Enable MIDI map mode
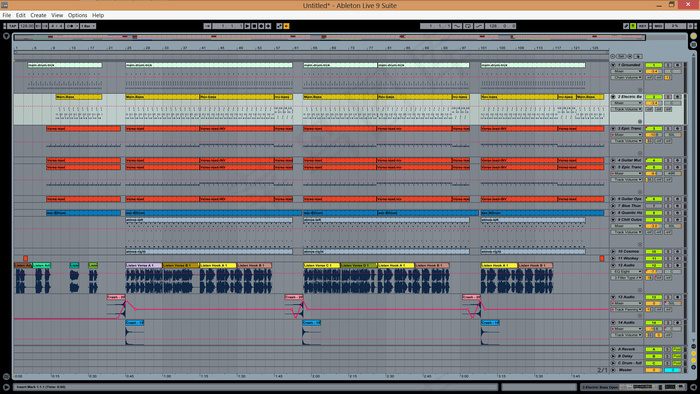This screenshot has height=394, width=700. (658, 26)
